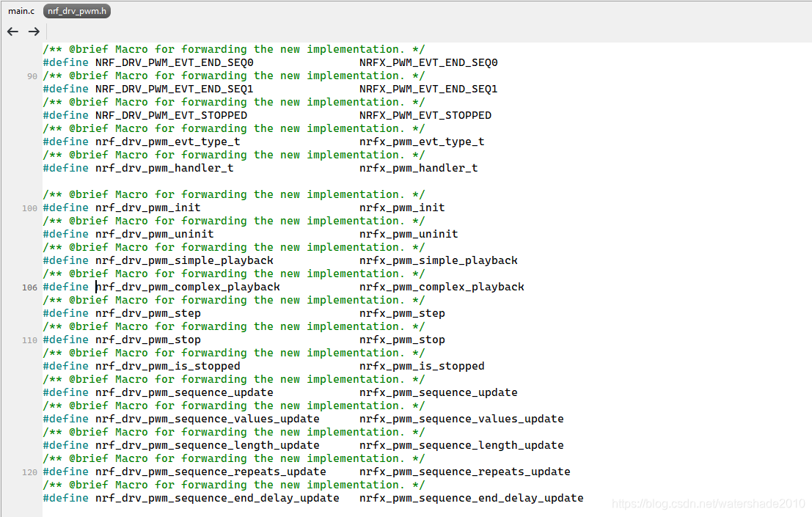Click nrfx_pwm_handler_t identifier

coord(418,168)
